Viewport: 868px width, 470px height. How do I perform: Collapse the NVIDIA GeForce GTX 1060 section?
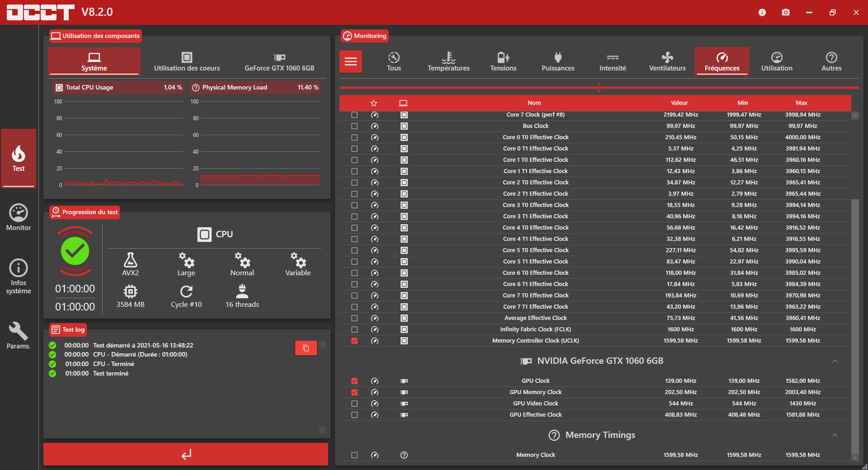coord(835,361)
